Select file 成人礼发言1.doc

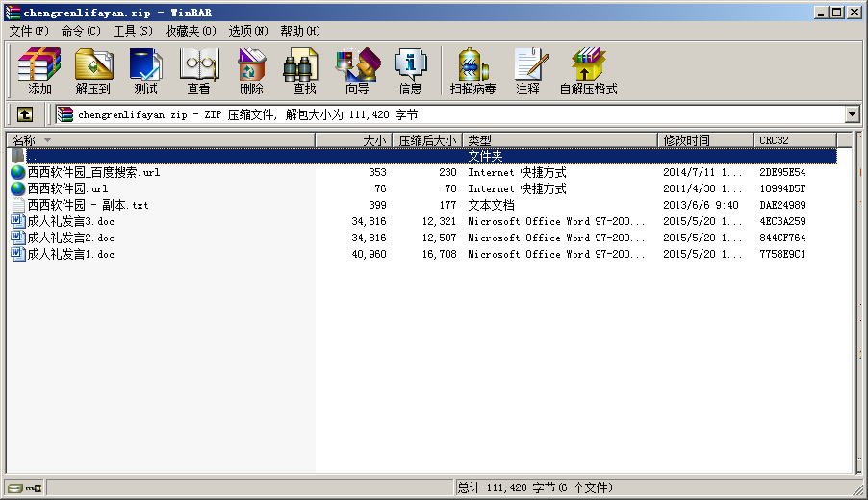70,254
